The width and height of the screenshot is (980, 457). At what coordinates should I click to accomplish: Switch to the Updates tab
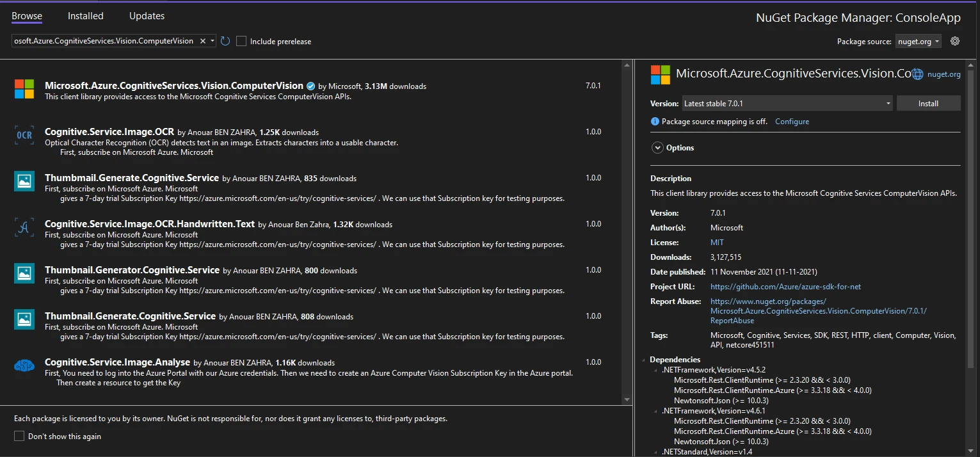point(147,16)
